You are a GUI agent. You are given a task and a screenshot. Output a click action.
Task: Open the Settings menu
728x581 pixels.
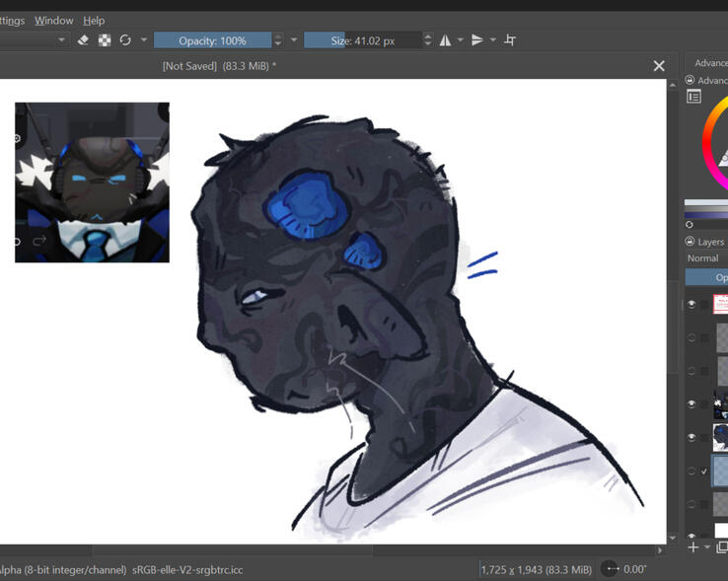[x=12, y=21]
